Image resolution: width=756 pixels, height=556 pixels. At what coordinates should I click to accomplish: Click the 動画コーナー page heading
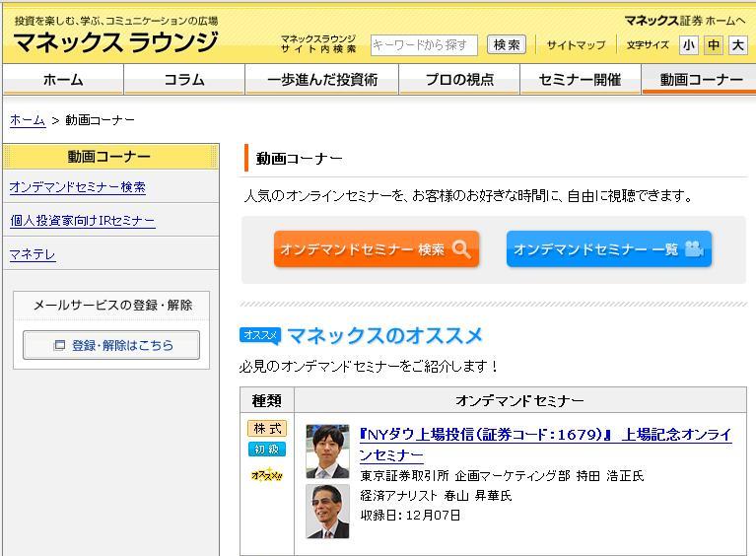299,158
